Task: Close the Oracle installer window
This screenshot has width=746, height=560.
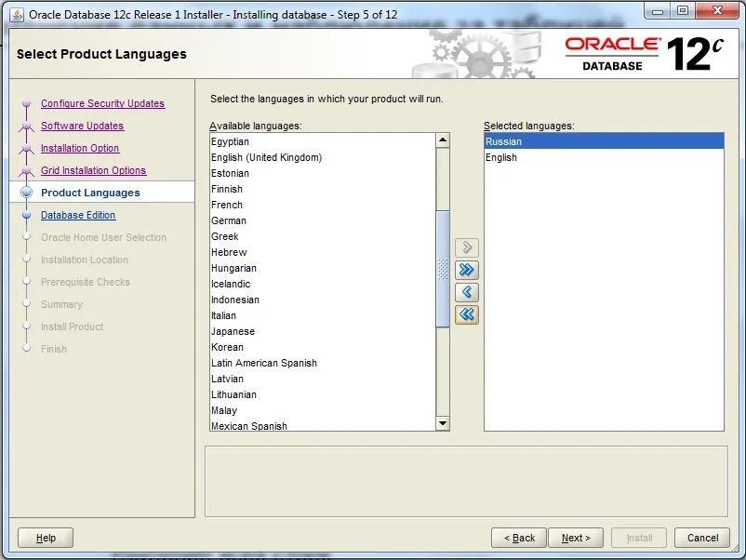Action: (x=717, y=11)
